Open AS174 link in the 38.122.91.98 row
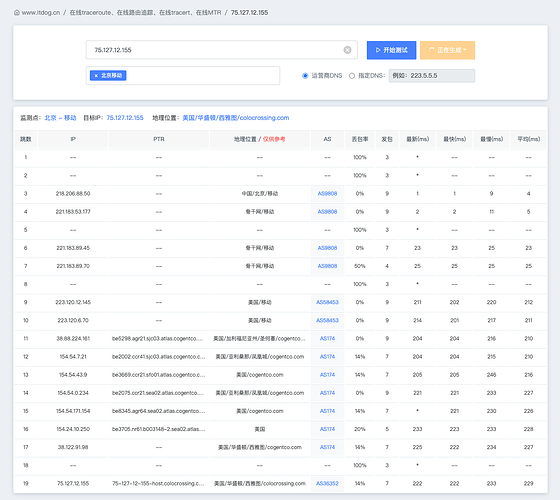The width and height of the screenshot is (560, 500). 327,447
